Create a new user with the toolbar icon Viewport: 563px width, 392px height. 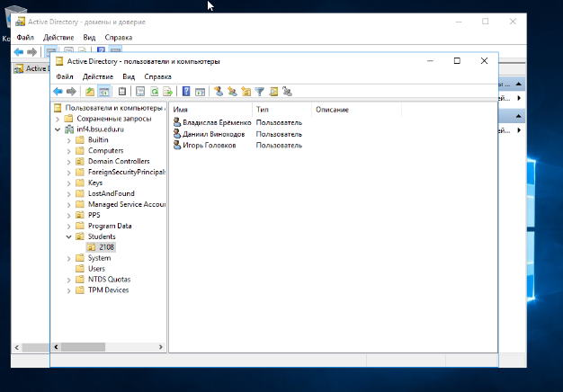[x=219, y=92]
